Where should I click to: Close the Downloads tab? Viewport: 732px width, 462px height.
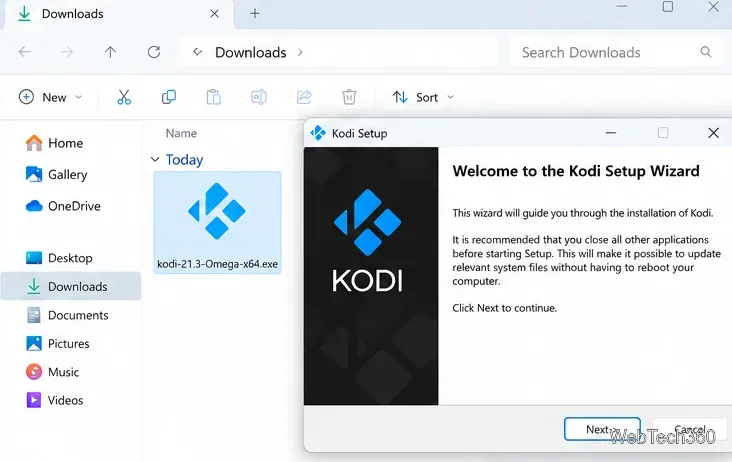pyautogui.click(x=214, y=14)
